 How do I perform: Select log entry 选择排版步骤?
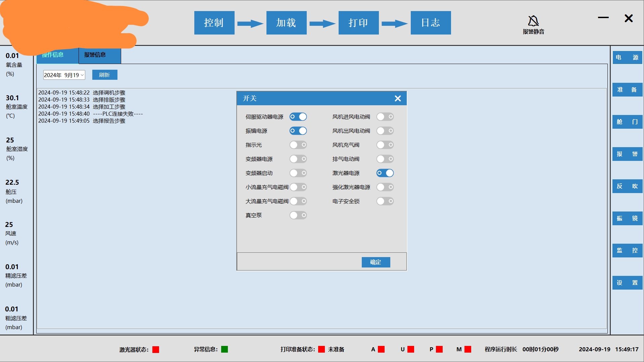[82, 100]
